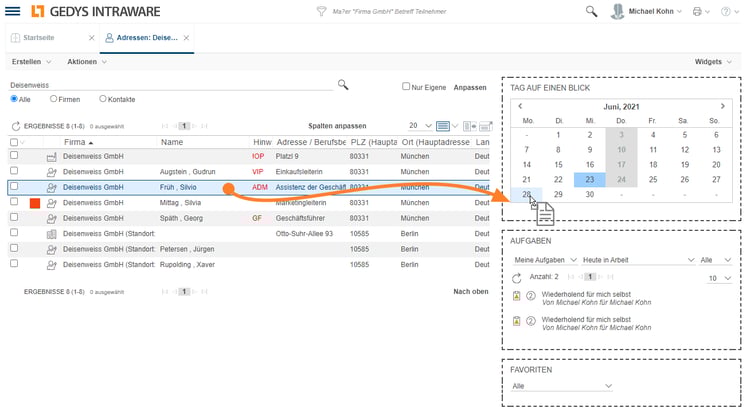The height and width of the screenshot is (412, 750).
Task: Open global search magnifier in header
Action: point(591,11)
